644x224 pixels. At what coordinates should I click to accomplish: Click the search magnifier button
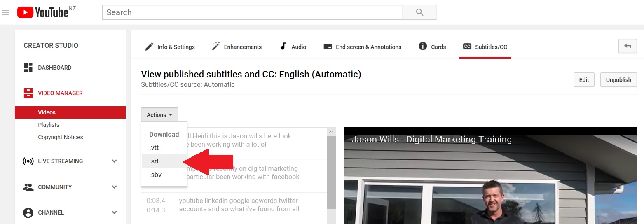pos(419,12)
